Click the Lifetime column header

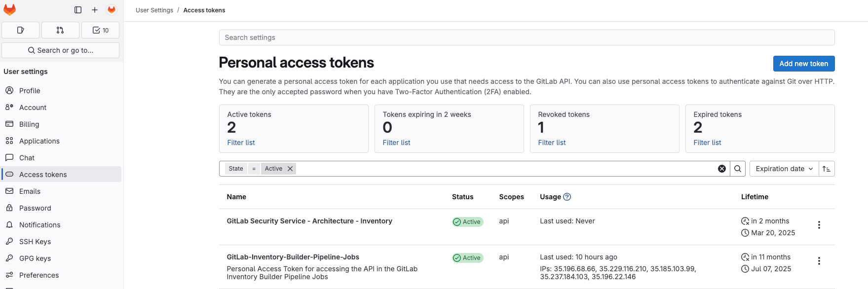tap(755, 197)
